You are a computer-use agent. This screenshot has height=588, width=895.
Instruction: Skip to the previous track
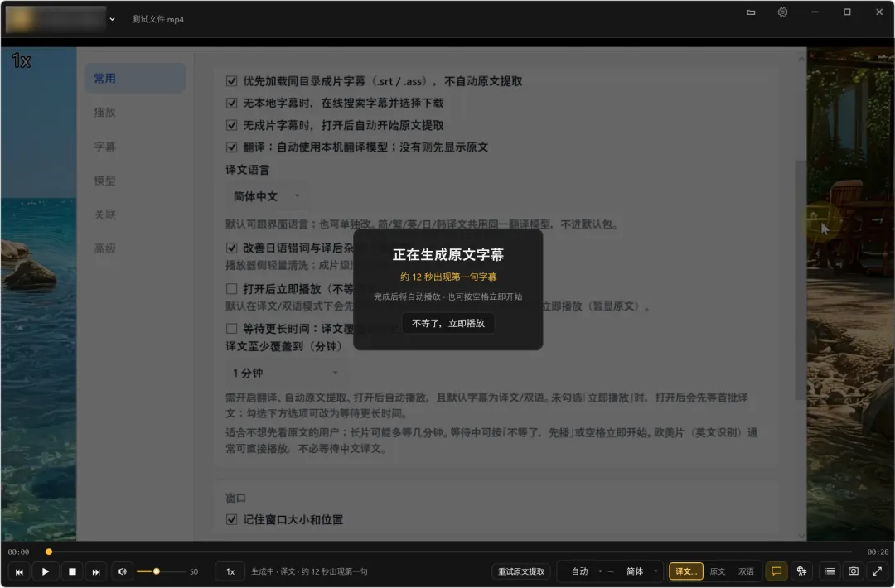click(x=19, y=571)
